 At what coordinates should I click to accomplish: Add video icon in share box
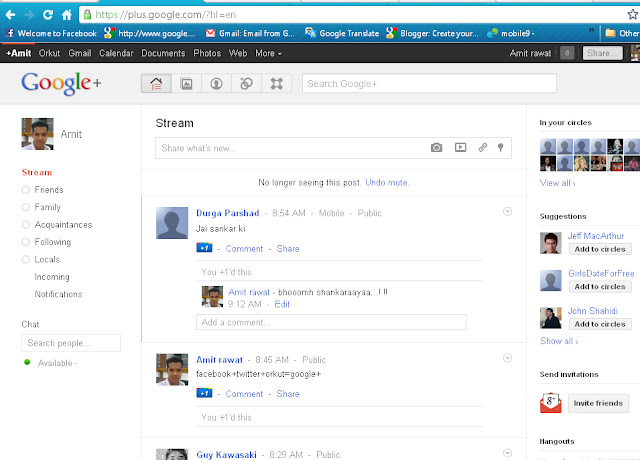click(460, 147)
